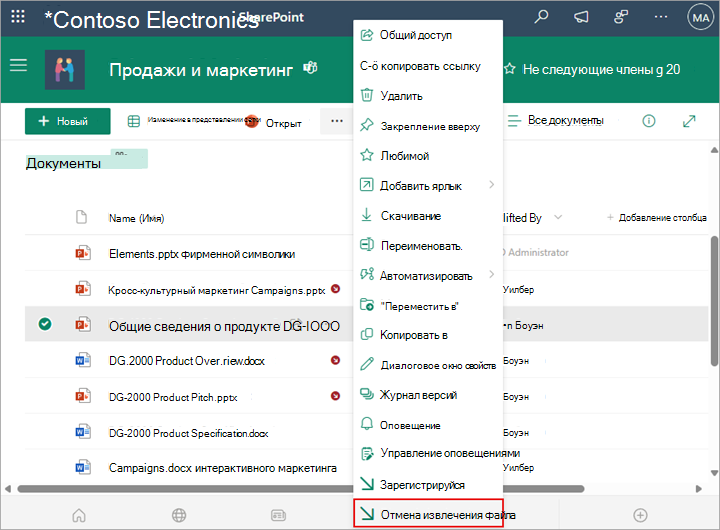The width and height of the screenshot is (720, 530).
Task: Choose "Переместить в" menu item
Action: [x=428, y=306]
